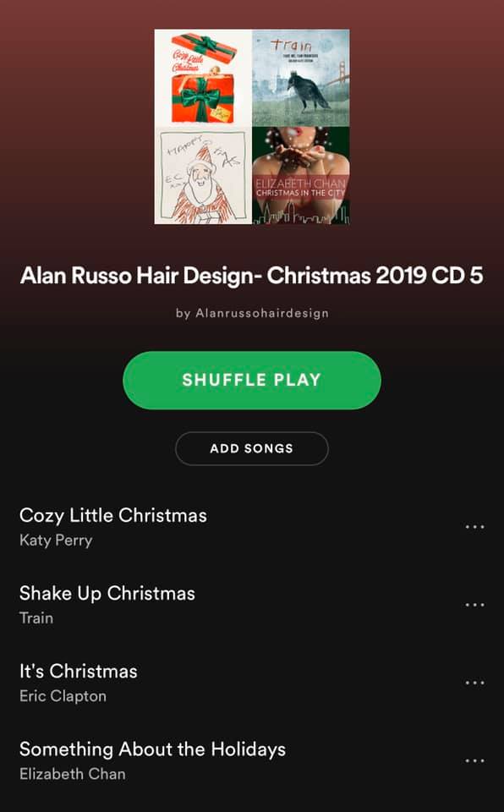The image size is (504, 812).
Task: Open three-dot menu for Shake Up Christmas
Action: [x=474, y=605]
